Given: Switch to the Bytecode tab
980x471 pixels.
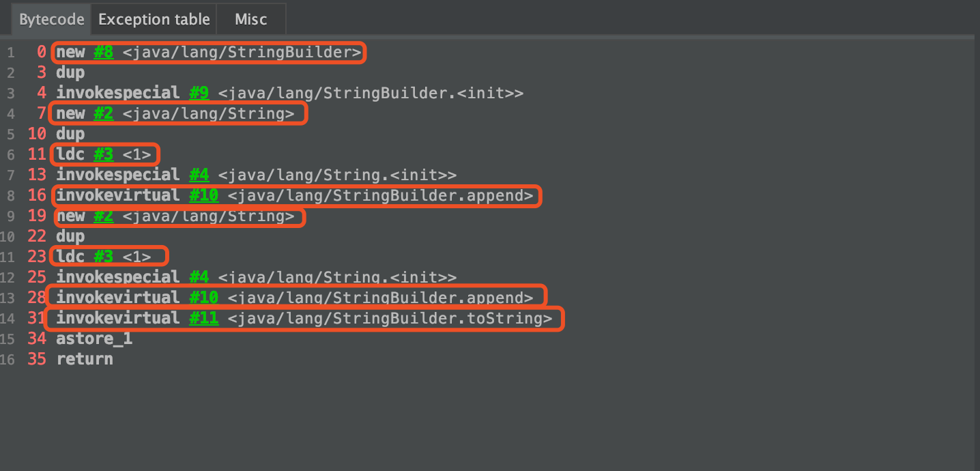Looking at the screenshot, I should 52,19.
